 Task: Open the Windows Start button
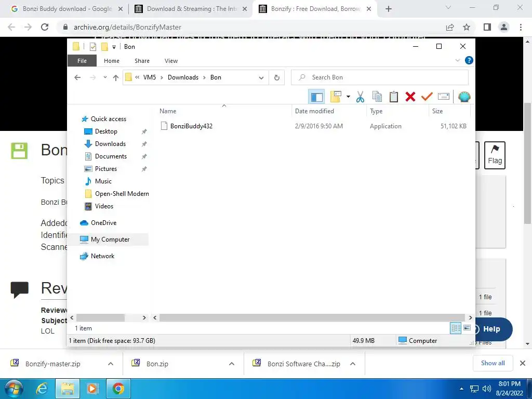pos(14,389)
